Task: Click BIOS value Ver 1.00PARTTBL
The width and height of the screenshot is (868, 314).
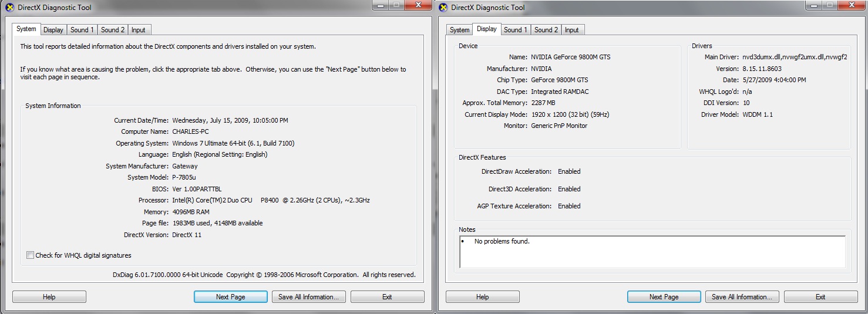Action: (199, 189)
